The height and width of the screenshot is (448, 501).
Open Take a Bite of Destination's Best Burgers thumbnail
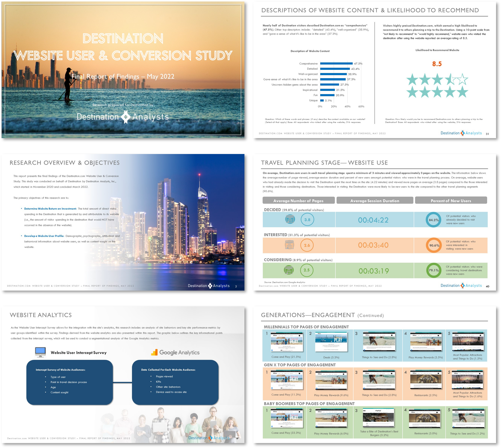click(x=379, y=418)
